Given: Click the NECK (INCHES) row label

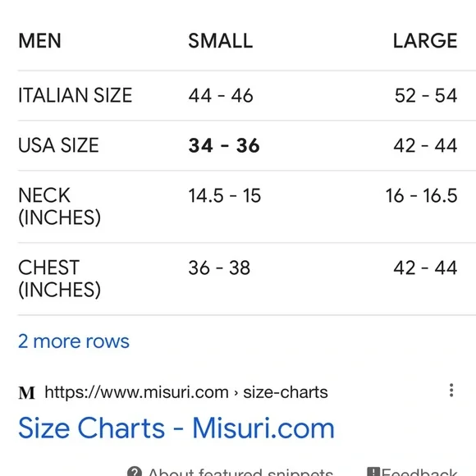Looking at the screenshot, I should coord(59,207).
